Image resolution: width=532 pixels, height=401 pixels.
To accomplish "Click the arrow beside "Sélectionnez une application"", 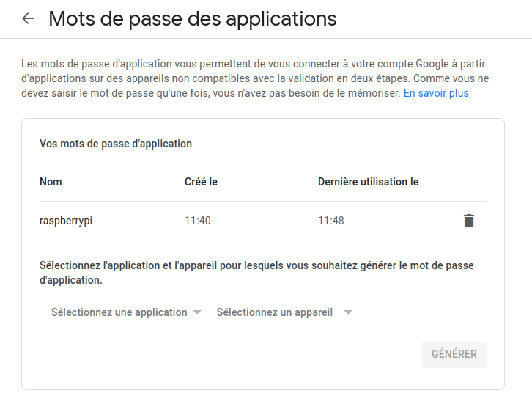I will pyautogui.click(x=197, y=312).
